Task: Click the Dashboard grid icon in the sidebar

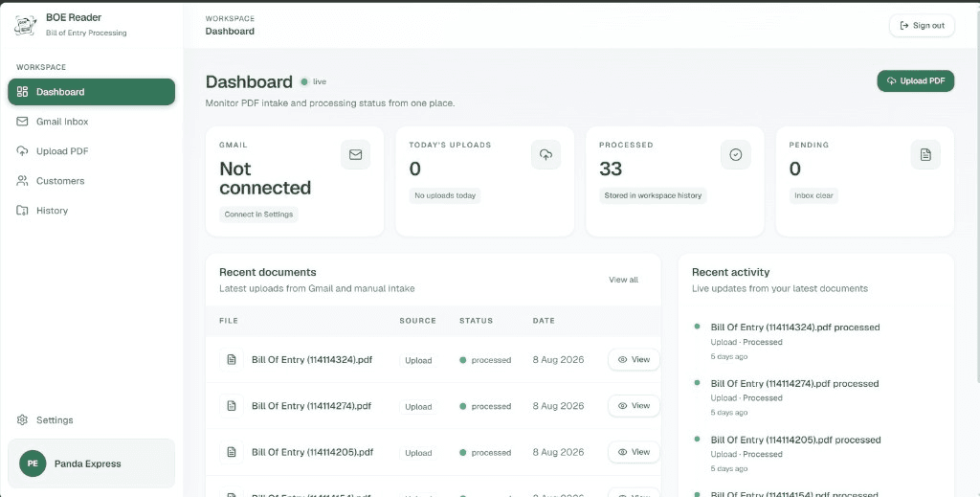Action: 23,92
